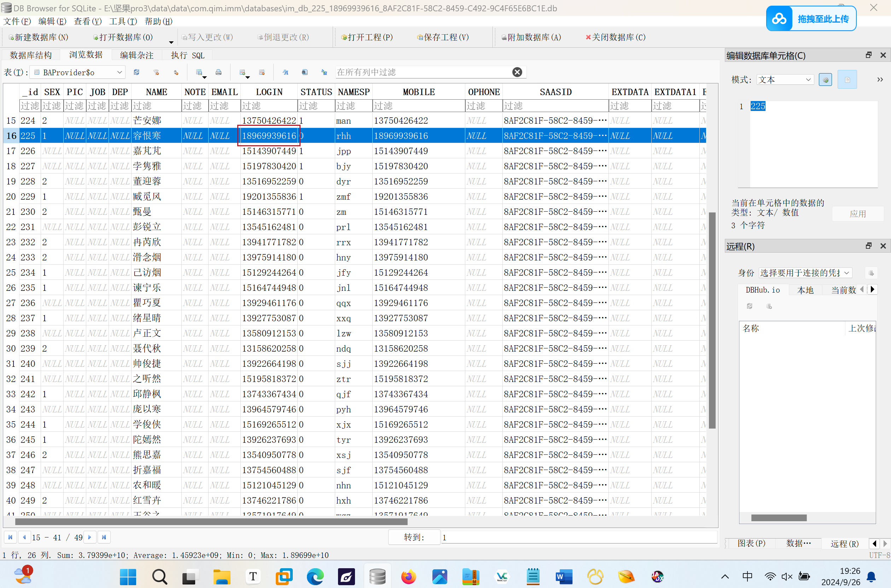891x588 pixels.
Task: Click the horizontal scrollbar of the data table
Action: [211, 521]
